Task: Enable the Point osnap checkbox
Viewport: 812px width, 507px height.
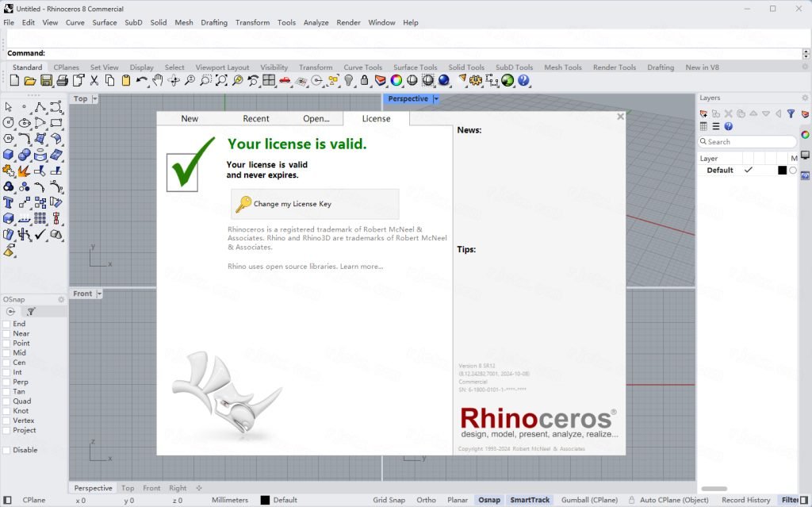Action: (x=6, y=344)
